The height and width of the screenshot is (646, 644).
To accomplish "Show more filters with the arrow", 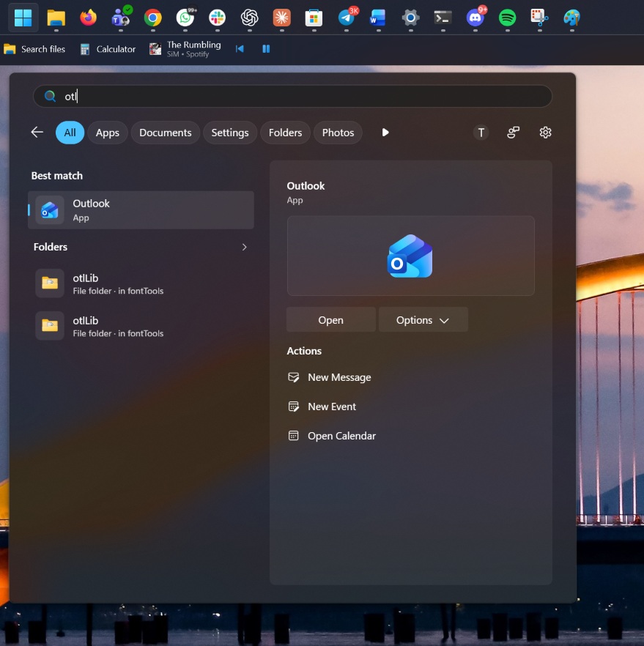I will pos(385,133).
